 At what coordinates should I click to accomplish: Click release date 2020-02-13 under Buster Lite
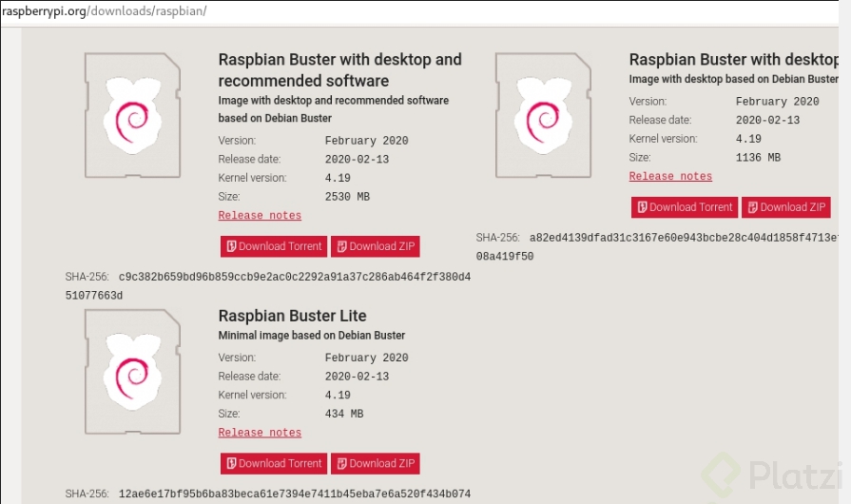pyautogui.click(x=357, y=377)
